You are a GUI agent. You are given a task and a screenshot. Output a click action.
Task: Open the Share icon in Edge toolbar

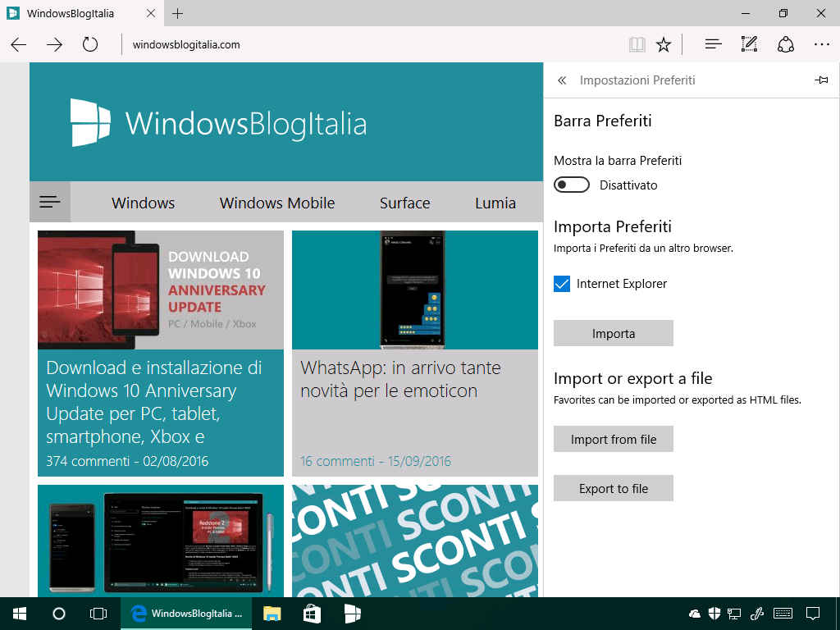click(785, 44)
